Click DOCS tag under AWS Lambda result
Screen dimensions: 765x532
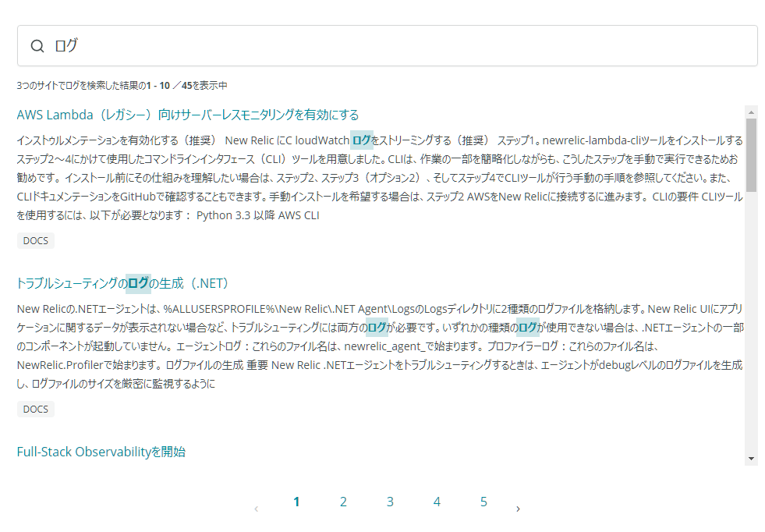(x=36, y=240)
